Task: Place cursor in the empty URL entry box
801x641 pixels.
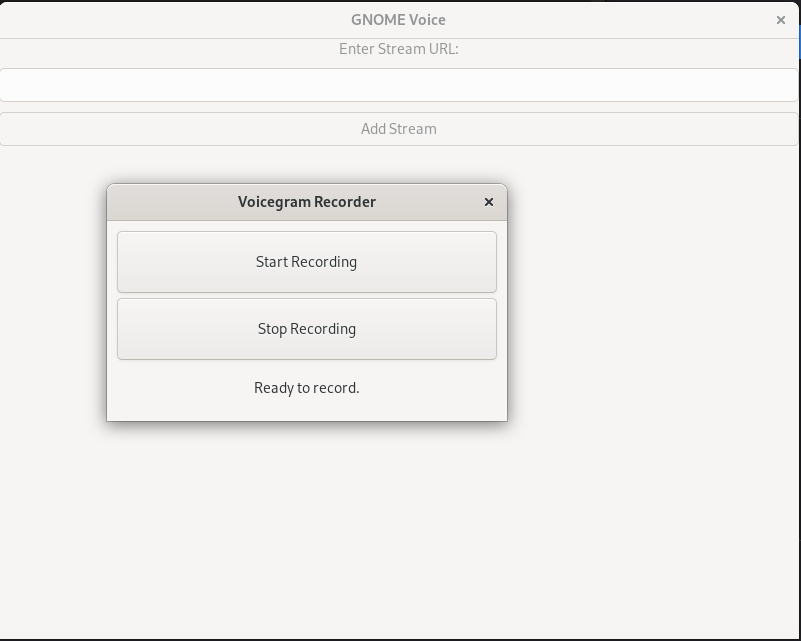Action: tap(399, 85)
